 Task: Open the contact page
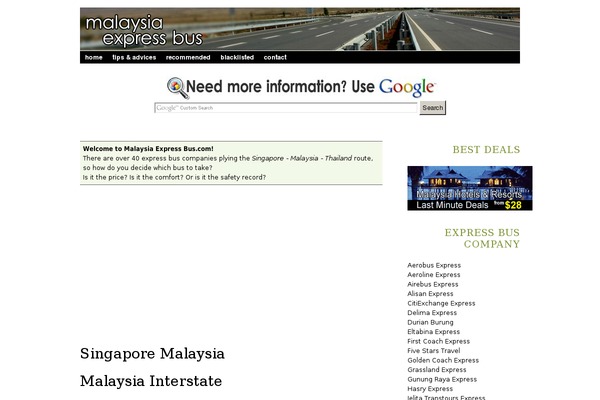(x=275, y=57)
